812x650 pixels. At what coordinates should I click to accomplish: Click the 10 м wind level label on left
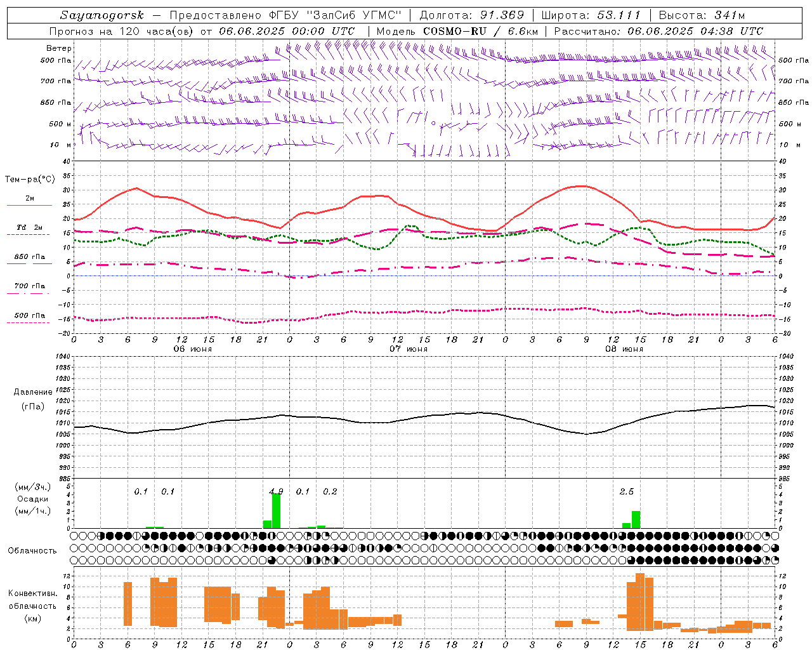point(60,145)
